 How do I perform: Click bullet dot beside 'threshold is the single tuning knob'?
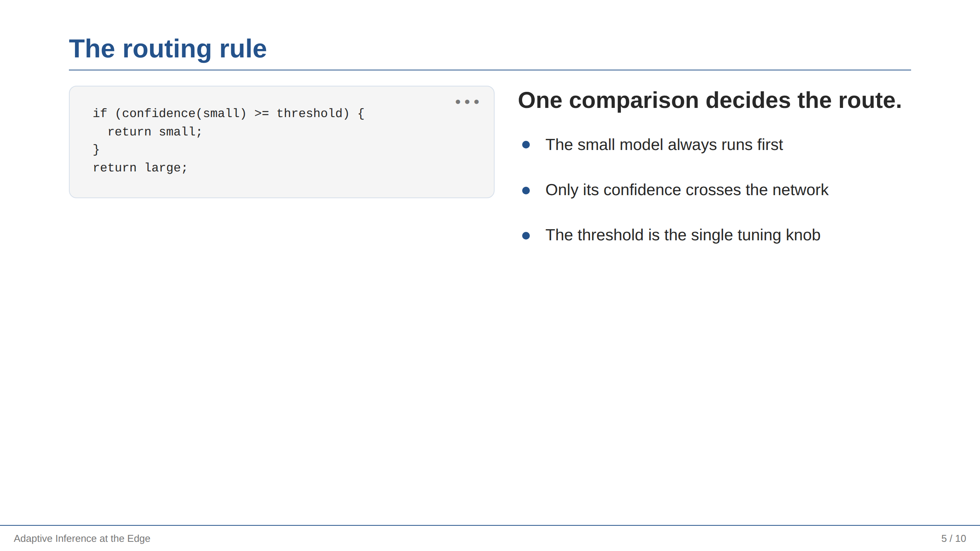526,235
